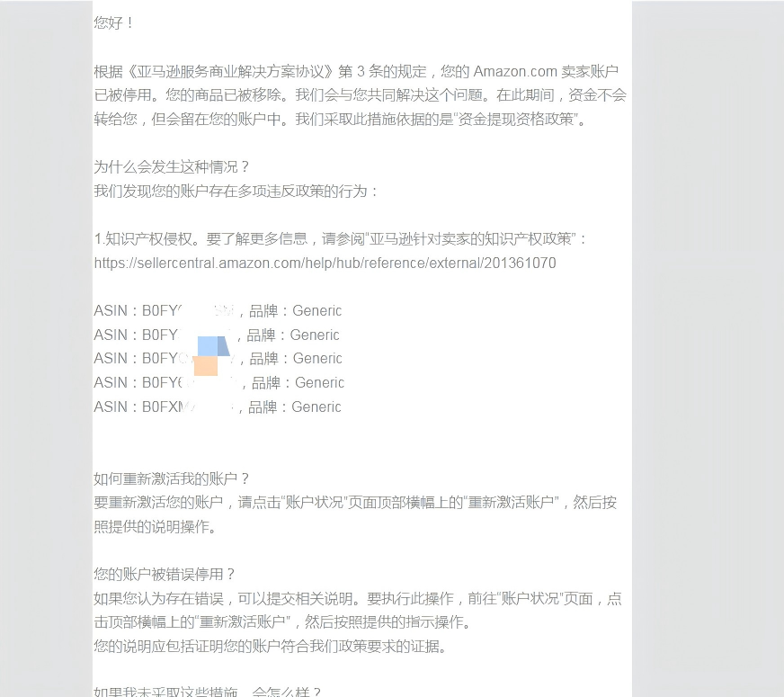Click the line "我们发现您的账户存在多项违反政策的行为"
Image resolution: width=784 pixels, height=697 pixels.
click(x=236, y=192)
